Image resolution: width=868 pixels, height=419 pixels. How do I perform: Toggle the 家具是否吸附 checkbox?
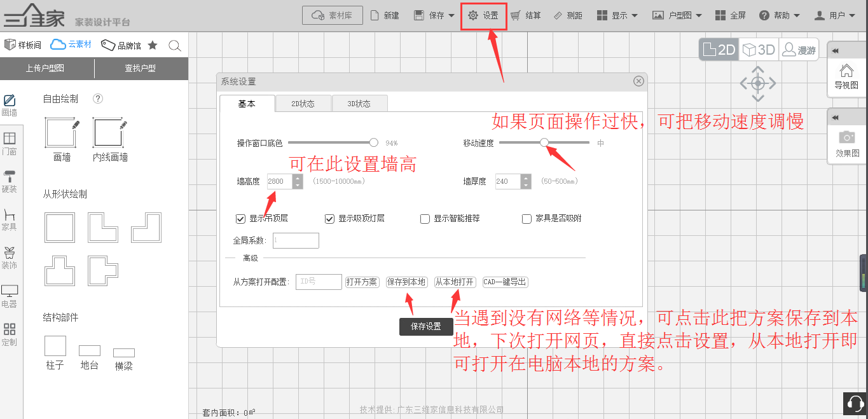(x=527, y=219)
